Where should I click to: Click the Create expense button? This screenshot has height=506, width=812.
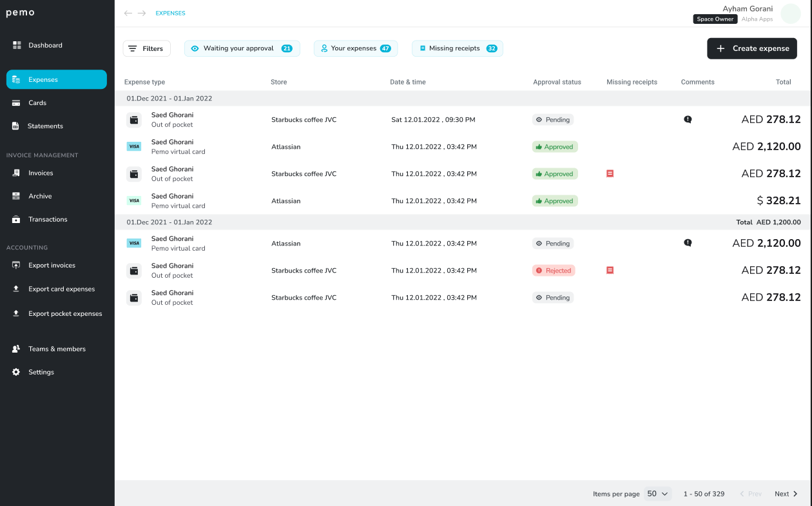[x=751, y=48]
